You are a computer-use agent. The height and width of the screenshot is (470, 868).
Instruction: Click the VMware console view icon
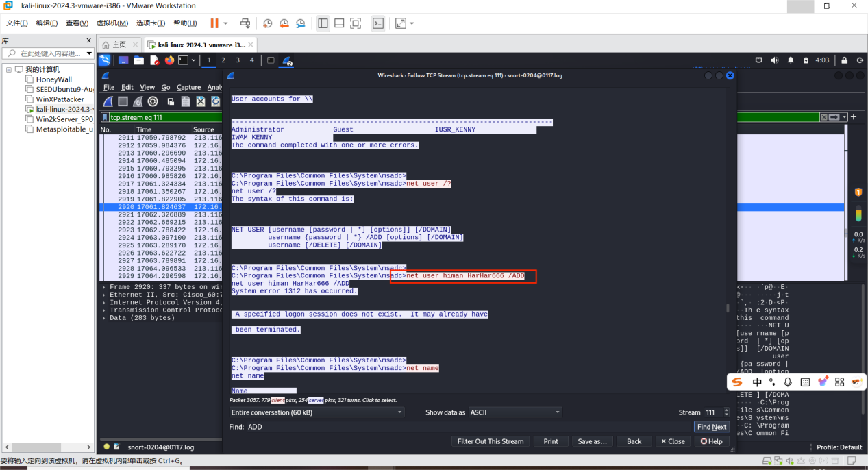pyautogui.click(x=378, y=23)
